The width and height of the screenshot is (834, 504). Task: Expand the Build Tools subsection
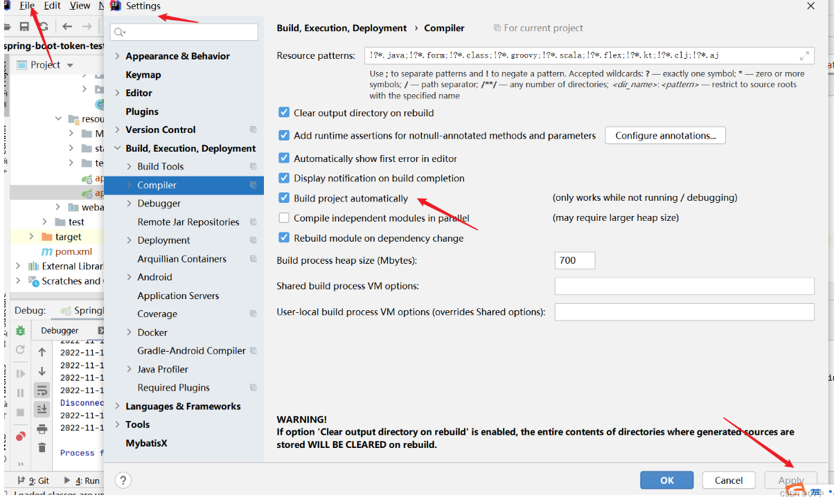(130, 166)
